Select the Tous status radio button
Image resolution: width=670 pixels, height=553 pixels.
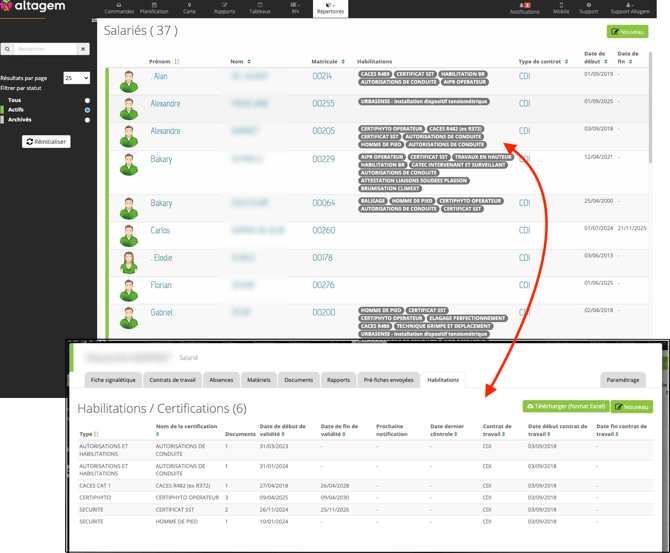coord(87,100)
